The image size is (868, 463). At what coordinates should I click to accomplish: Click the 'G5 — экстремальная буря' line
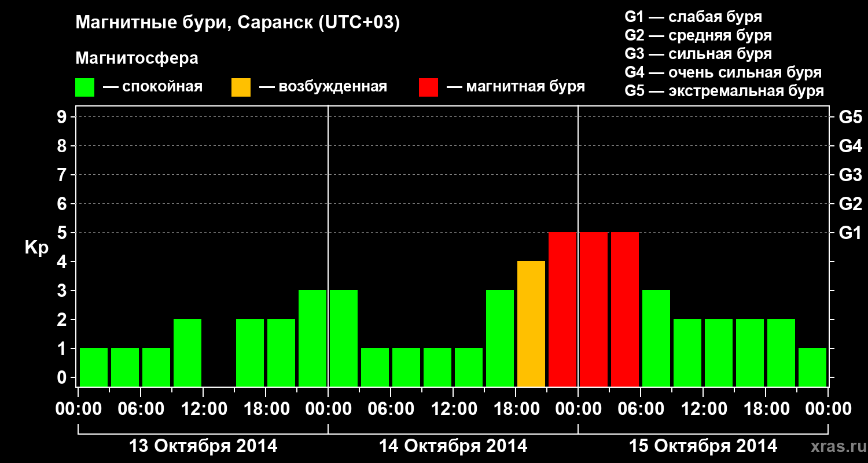coord(724,91)
